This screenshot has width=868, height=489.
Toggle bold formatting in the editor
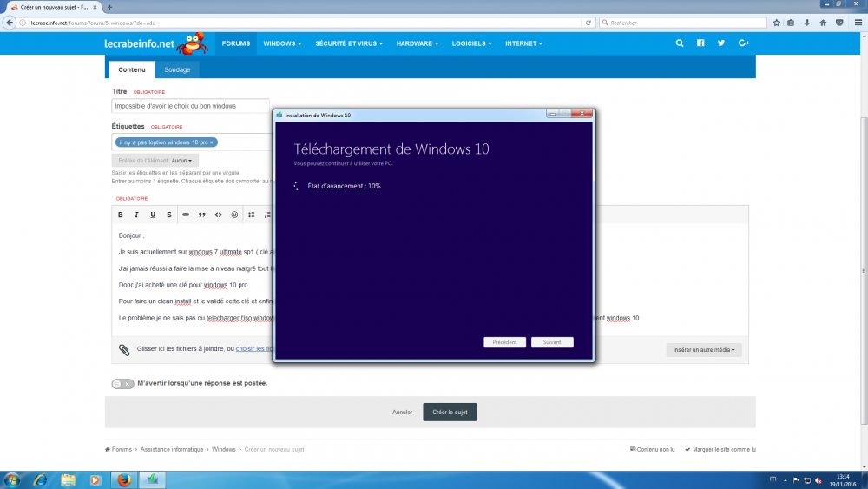coord(121,215)
